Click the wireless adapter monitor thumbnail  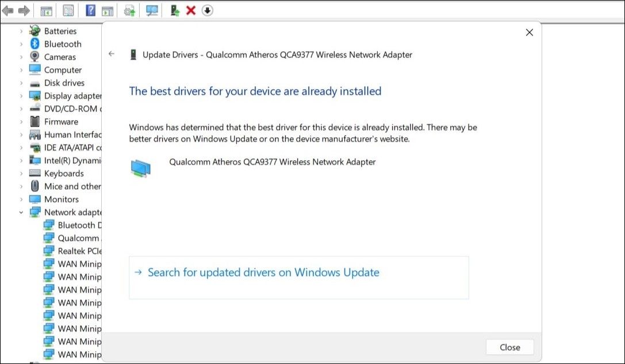(x=142, y=167)
